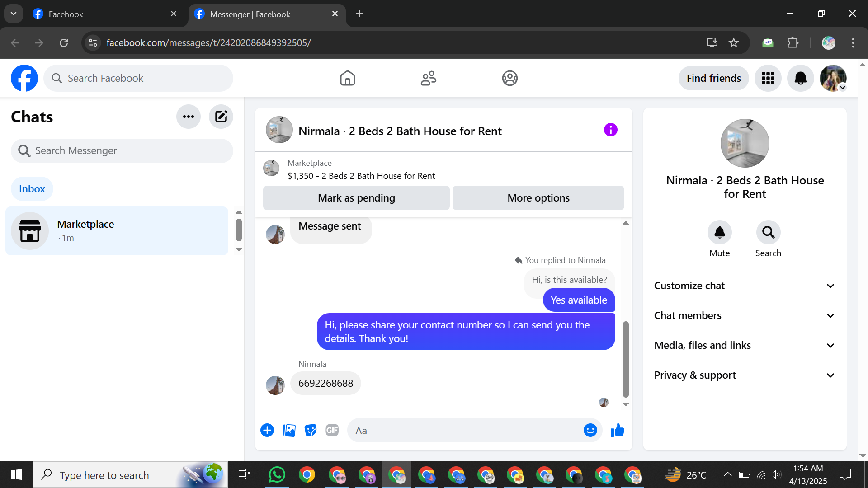868x488 pixels.
Task: Open Task View on the taskbar
Action: pyautogui.click(x=244, y=474)
